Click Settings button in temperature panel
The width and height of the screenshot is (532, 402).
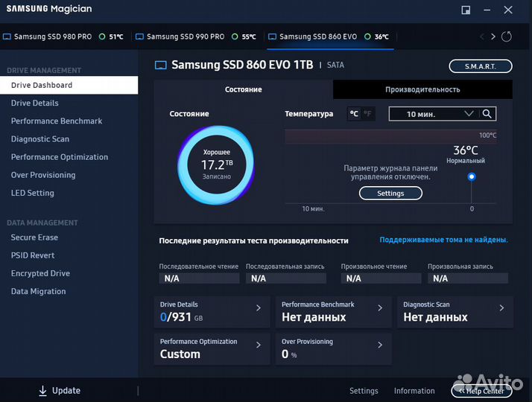[390, 194]
